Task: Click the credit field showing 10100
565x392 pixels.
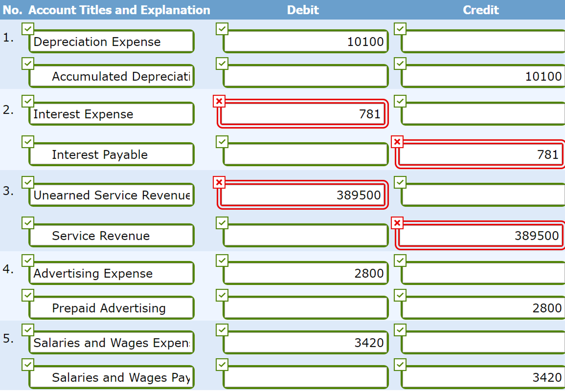Action: [483, 76]
